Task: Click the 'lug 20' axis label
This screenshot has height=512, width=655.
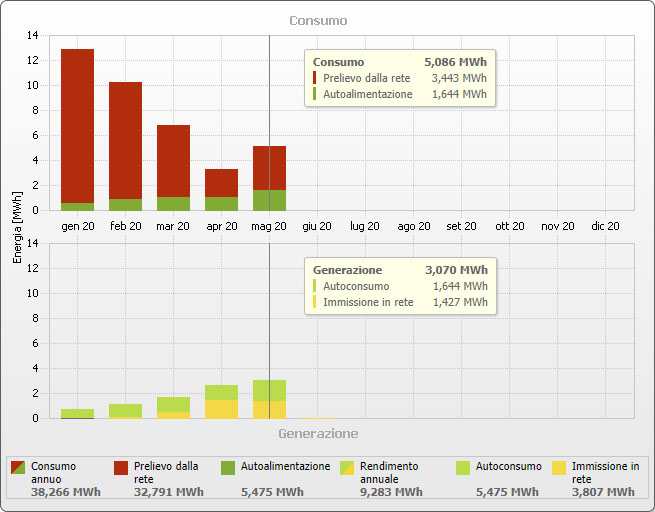Action: [x=365, y=226]
